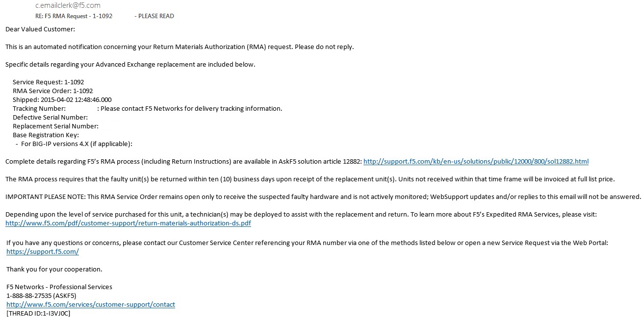Click the phone number 1-888-88-27535 (ASKF5)
The image size is (644, 319).
pyautogui.click(x=41, y=295)
